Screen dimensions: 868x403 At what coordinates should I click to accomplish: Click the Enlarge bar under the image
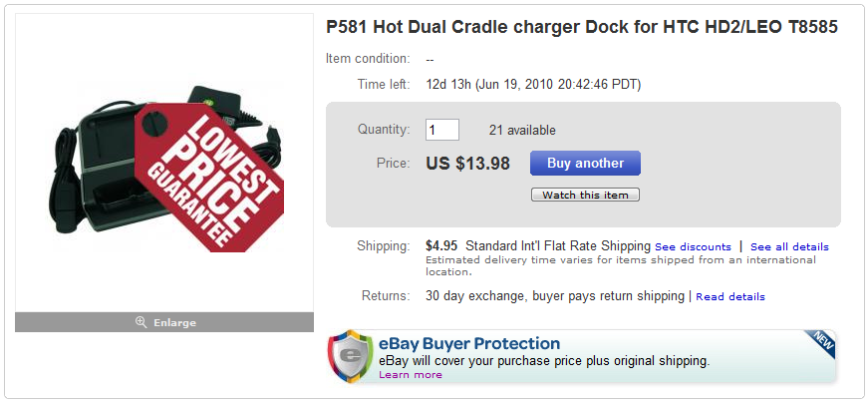coord(164,322)
